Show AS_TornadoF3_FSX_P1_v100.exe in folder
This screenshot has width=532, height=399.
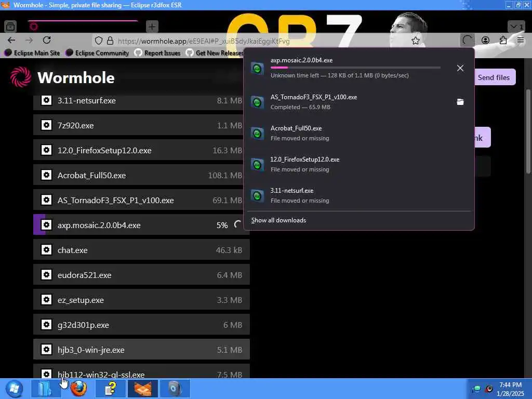coord(460,102)
